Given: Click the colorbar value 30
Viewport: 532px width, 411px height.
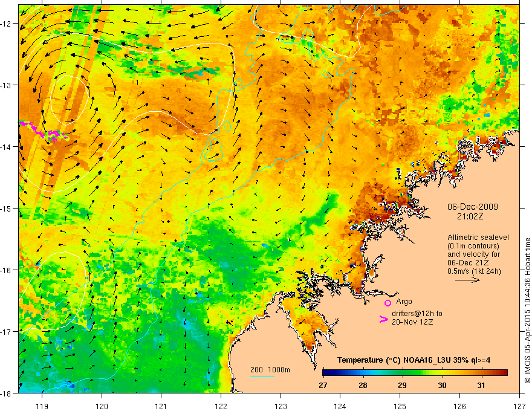Looking at the screenshot, I should coord(442,385).
